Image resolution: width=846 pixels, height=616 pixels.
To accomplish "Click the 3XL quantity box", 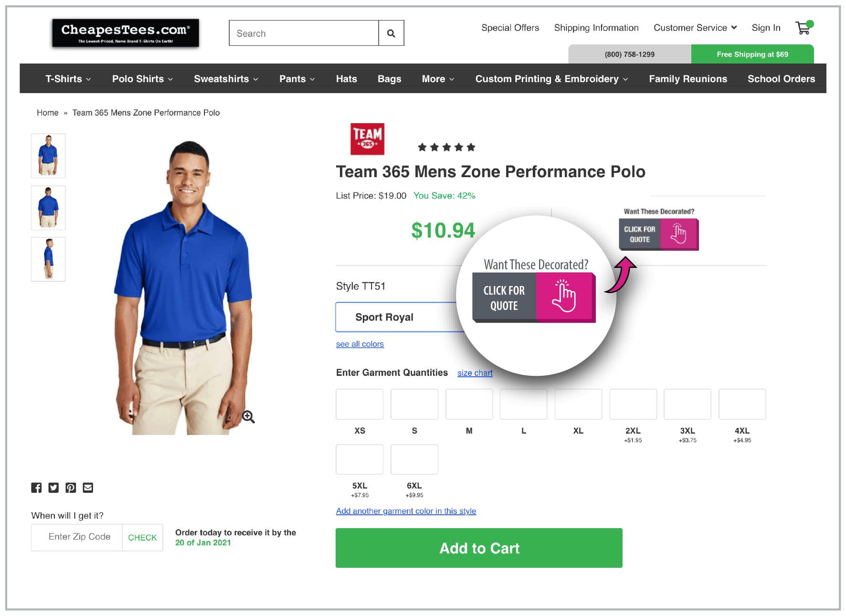I will coord(687,404).
